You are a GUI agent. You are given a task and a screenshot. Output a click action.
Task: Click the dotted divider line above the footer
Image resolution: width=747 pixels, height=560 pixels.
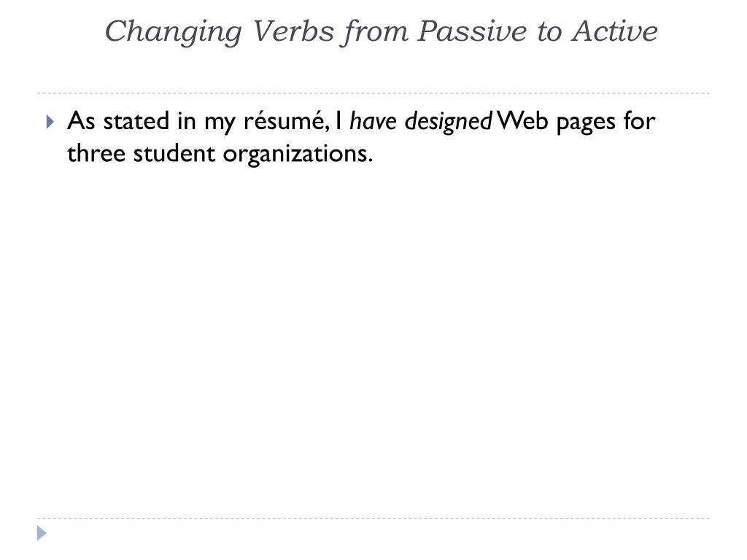[x=373, y=518]
